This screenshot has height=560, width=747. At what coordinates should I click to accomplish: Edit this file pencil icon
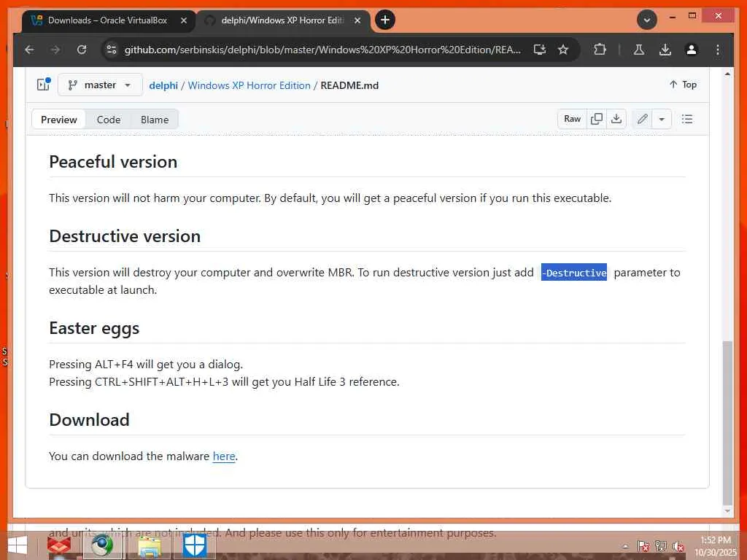pyautogui.click(x=642, y=119)
